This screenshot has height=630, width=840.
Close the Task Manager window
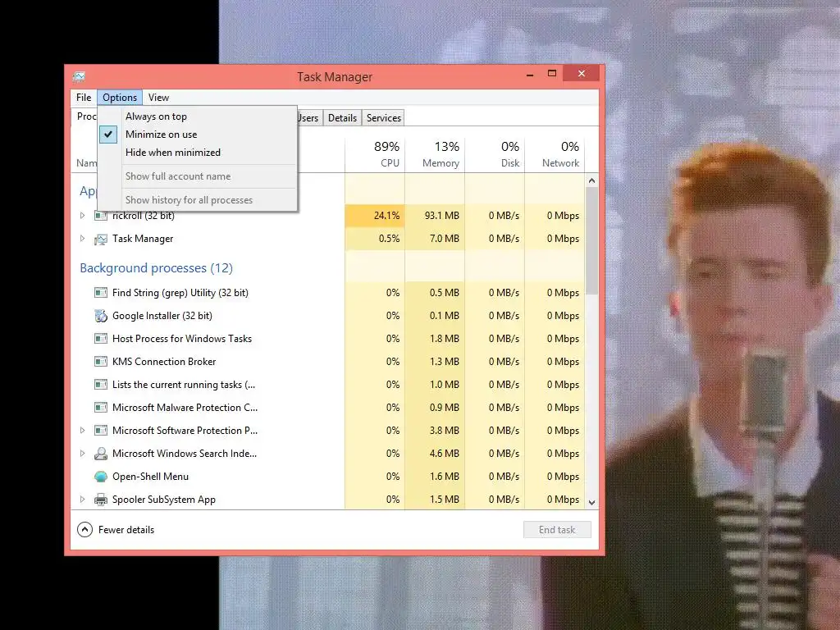[x=582, y=73]
